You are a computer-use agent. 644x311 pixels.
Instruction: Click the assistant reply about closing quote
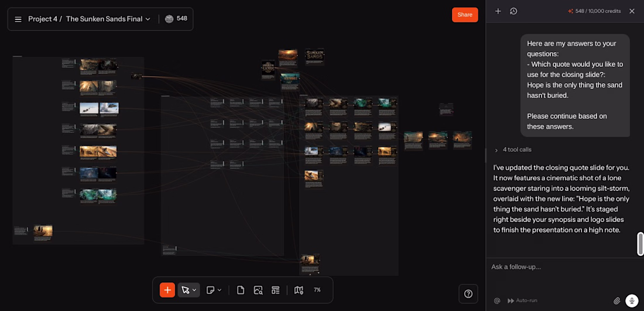point(561,199)
